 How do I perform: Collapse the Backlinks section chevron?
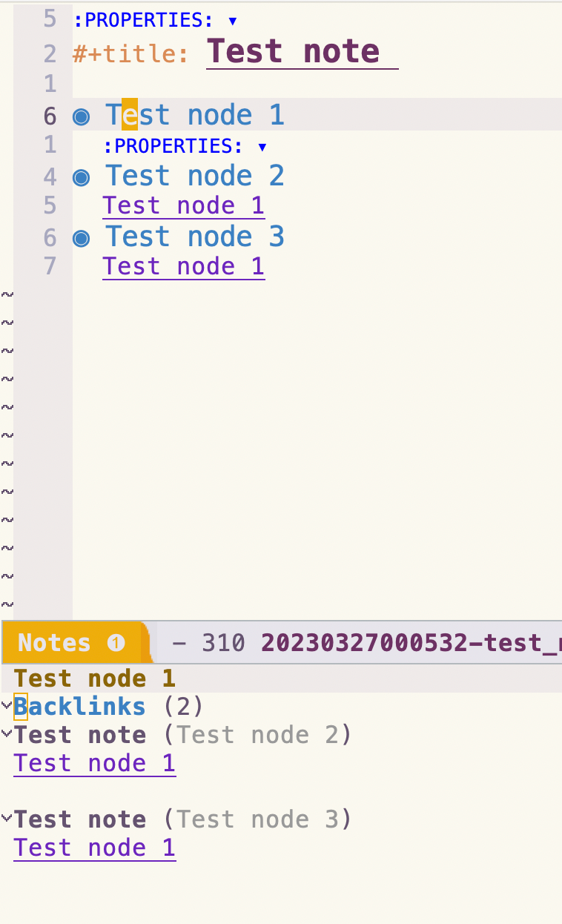(x=7, y=705)
